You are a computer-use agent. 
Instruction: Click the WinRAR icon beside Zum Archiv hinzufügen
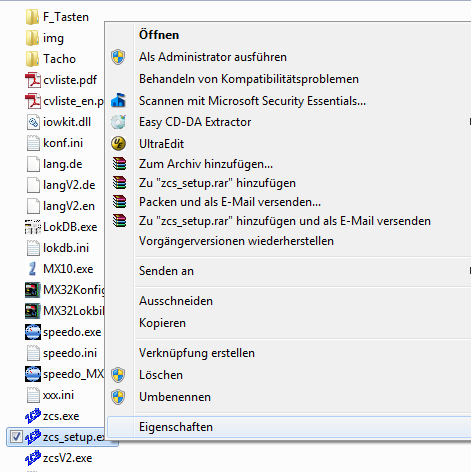click(119, 164)
